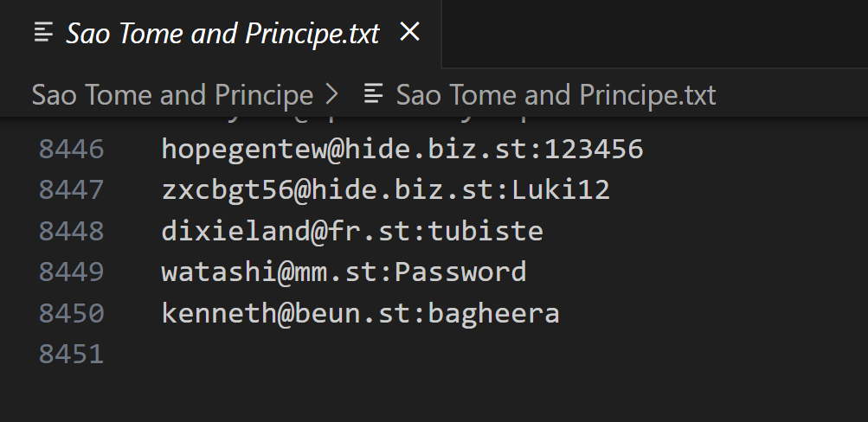Select the Sao Tome and Principe.txt tab

[222, 34]
